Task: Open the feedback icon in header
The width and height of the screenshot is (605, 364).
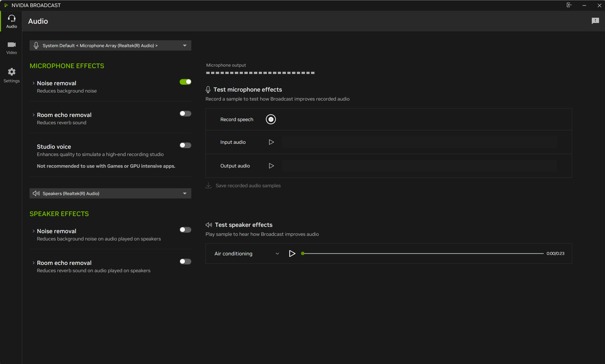Action: point(595,21)
